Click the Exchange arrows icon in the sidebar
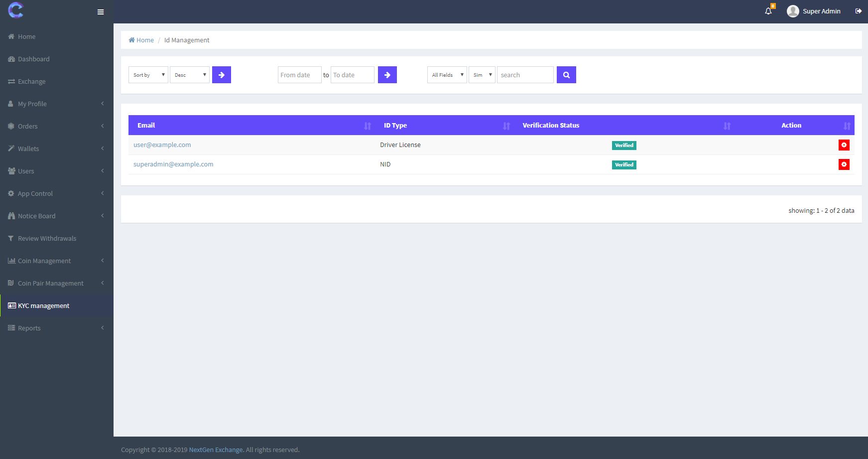This screenshot has height=459, width=868. pyautogui.click(x=11, y=81)
